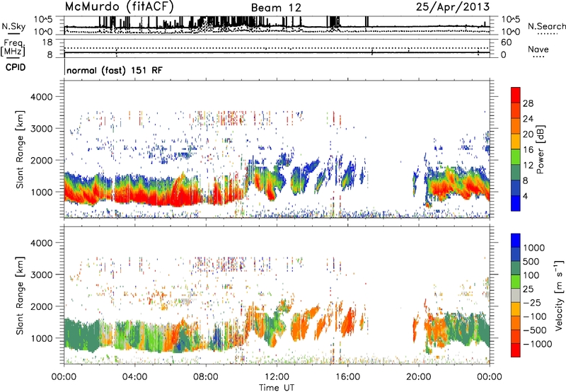566x392 pixels.
Task: Click the '08:00' time tick label
Action: click(206, 377)
